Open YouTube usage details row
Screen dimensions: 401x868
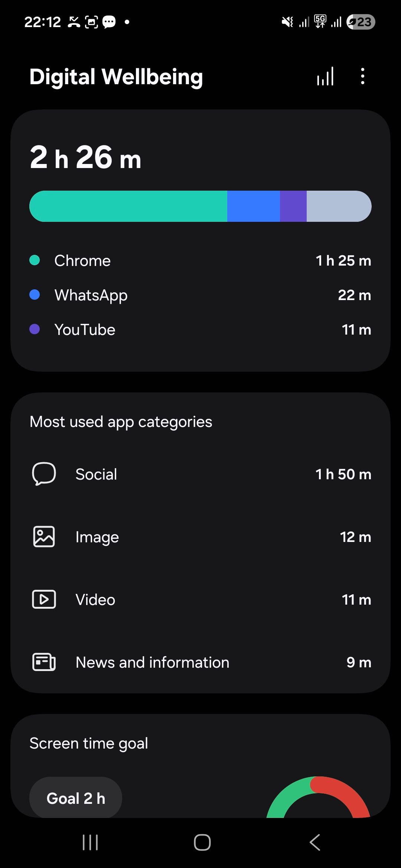pyautogui.click(x=200, y=330)
